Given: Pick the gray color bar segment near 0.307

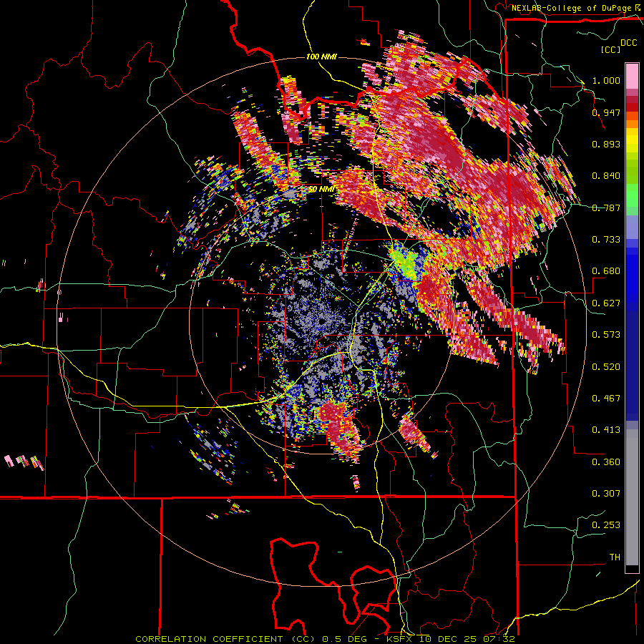Looking at the screenshot, I should [632, 497].
